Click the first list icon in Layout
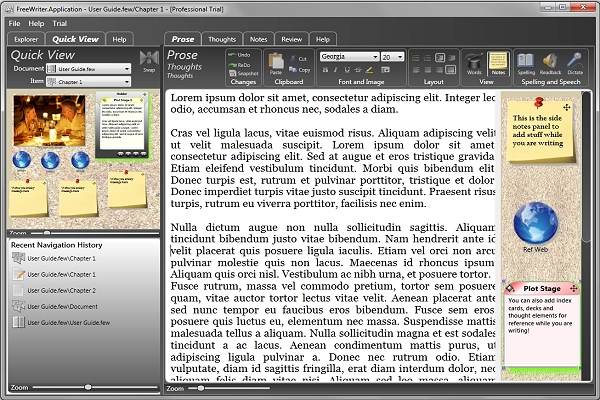 [x=416, y=58]
